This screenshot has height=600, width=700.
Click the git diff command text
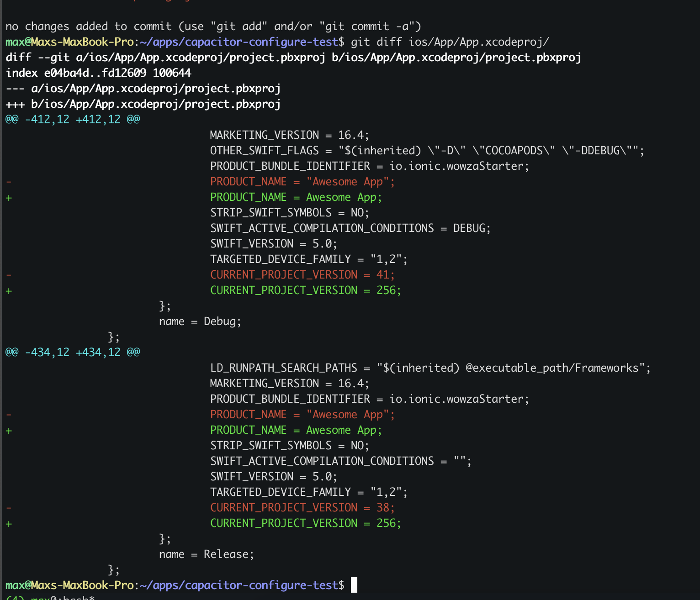[x=448, y=42]
